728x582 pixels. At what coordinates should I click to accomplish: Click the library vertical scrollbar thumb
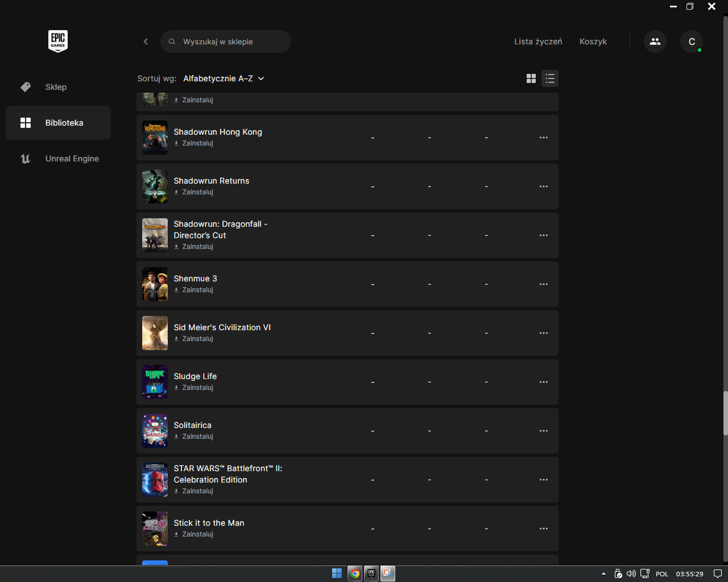coord(725,413)
